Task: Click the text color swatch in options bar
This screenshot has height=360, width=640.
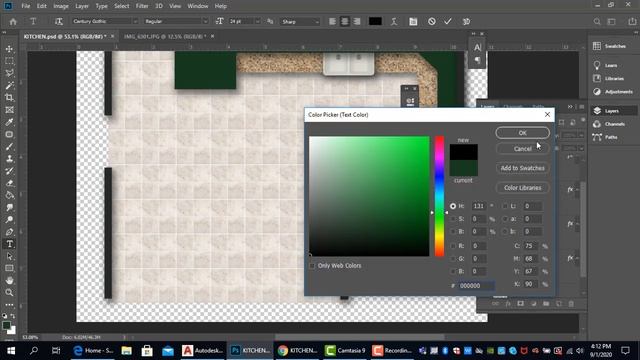Action: tap(375, 21)
